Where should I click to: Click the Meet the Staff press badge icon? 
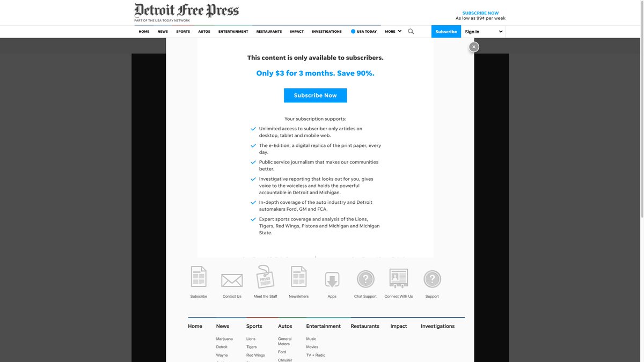pyautogui.click(x=265, y=277)
